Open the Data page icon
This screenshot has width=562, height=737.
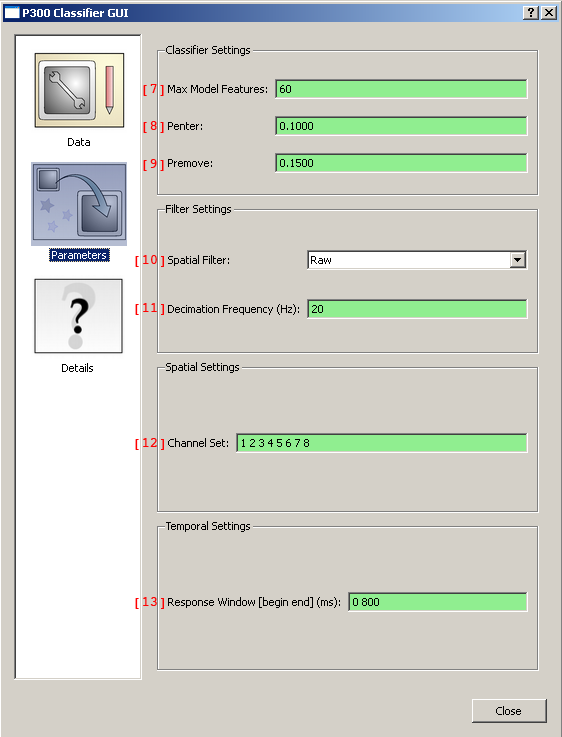tap(79, 90)
